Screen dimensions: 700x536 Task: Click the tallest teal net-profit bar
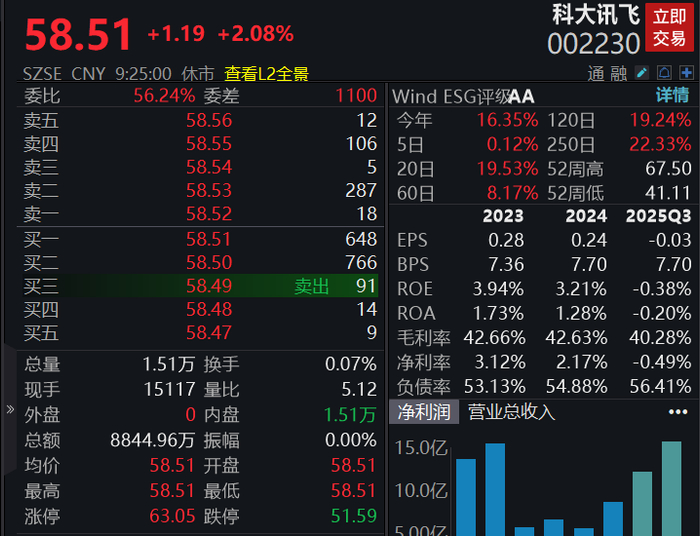point(671,488)
